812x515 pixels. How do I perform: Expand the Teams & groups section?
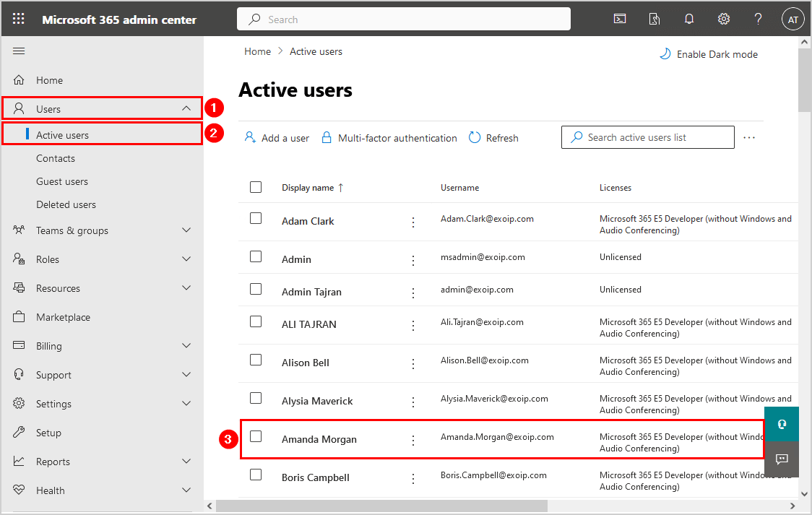pos(186,230)
